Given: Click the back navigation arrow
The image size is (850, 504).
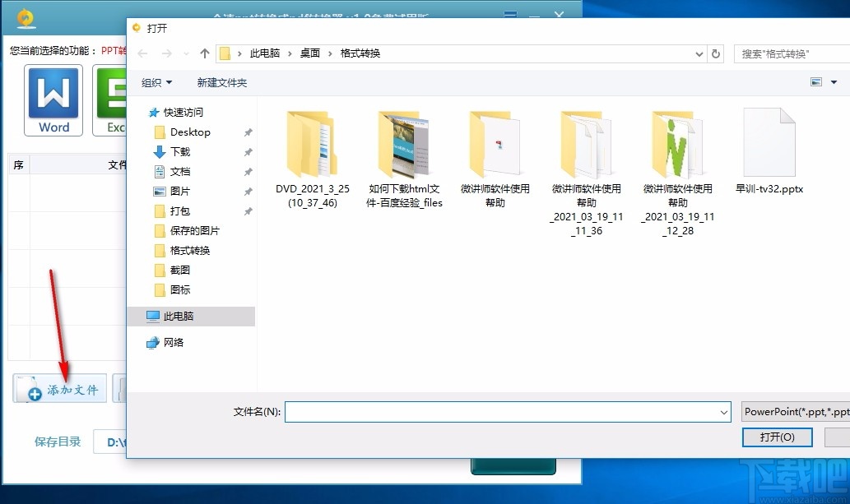Looking at the screenshot, I should [x=142, y=53].
